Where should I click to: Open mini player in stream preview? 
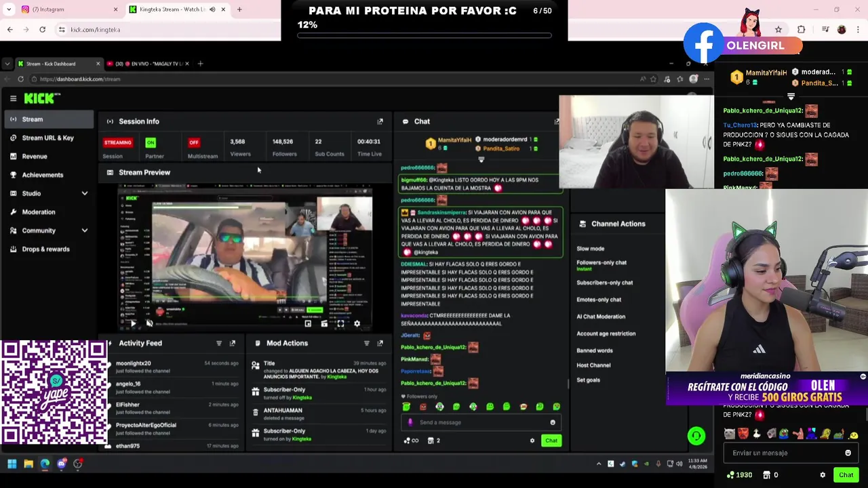(x=308, y=324)
